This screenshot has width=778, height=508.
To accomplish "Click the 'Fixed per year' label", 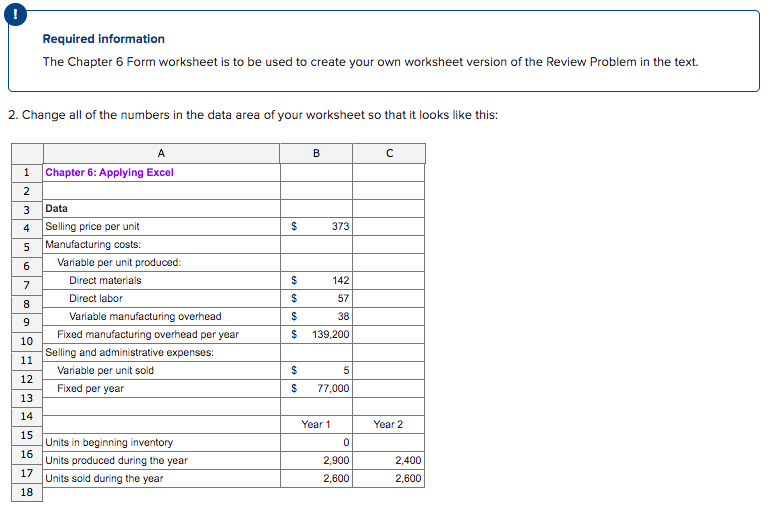I will pyautogui.click(x=90, y=388).
